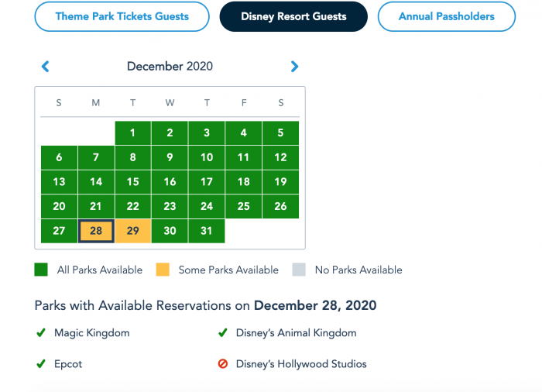Select the Disney Resort Guests tab
Viewport: 542px width, 392px height.
pyautogui.click(x=293, y=16)
